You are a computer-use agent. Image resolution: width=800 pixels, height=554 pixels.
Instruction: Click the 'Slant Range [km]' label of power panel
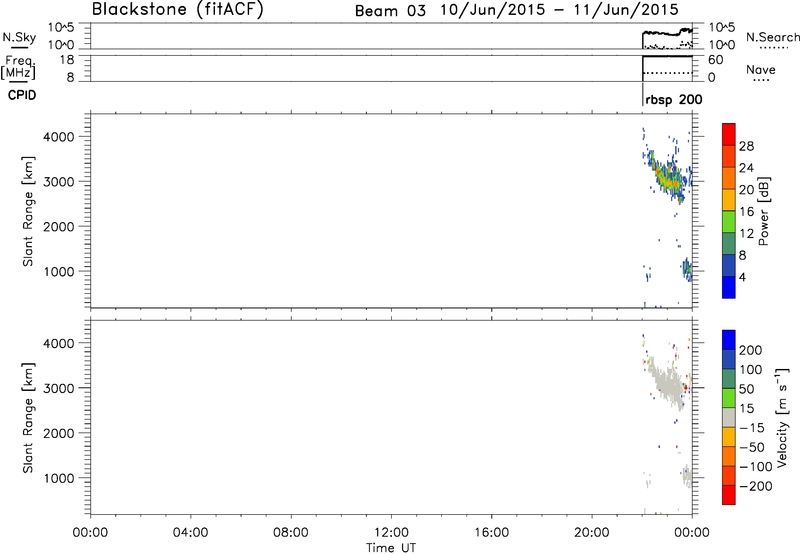[x=28, y=211]
